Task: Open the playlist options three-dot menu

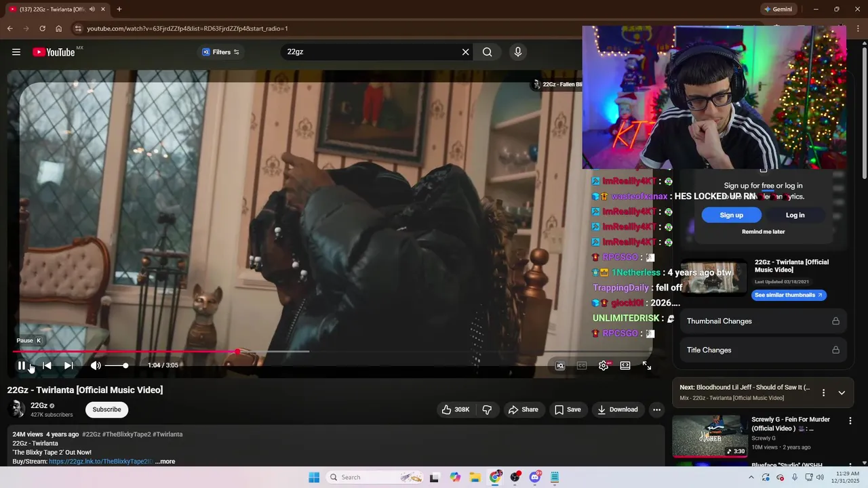Action: tap(823, 392)
